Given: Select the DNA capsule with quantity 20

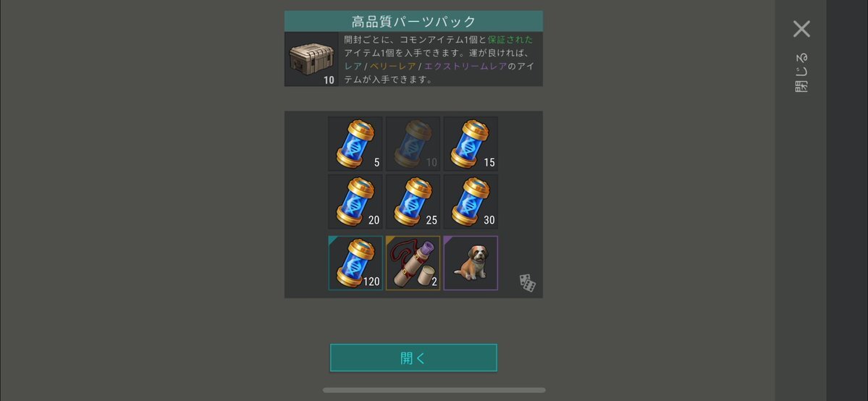Looking at the screenshot, I should (355, 202).
